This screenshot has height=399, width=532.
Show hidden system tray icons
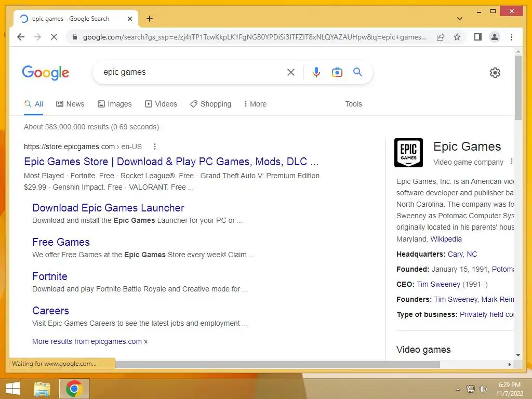coord(458,389)
